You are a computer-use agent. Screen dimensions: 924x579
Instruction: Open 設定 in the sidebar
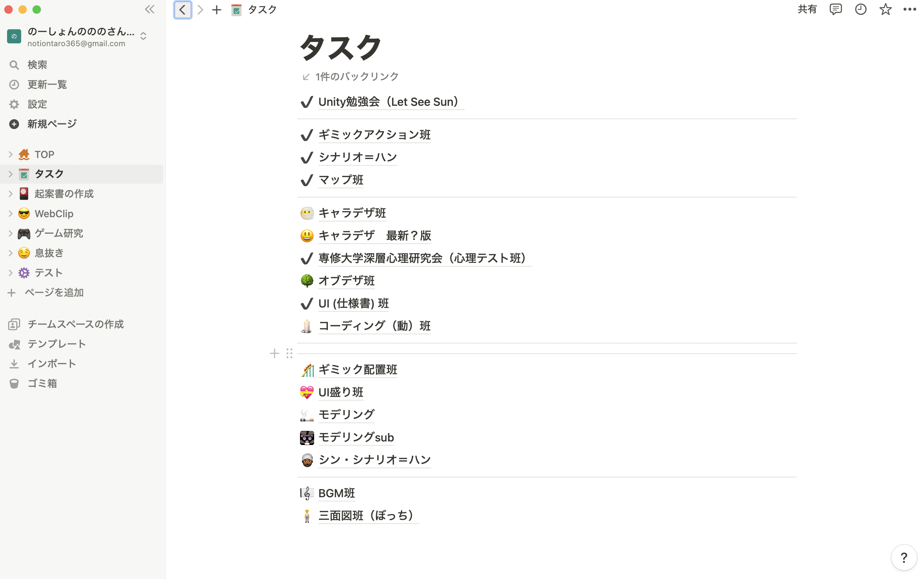pyautogui.click(x=37, y=104)
